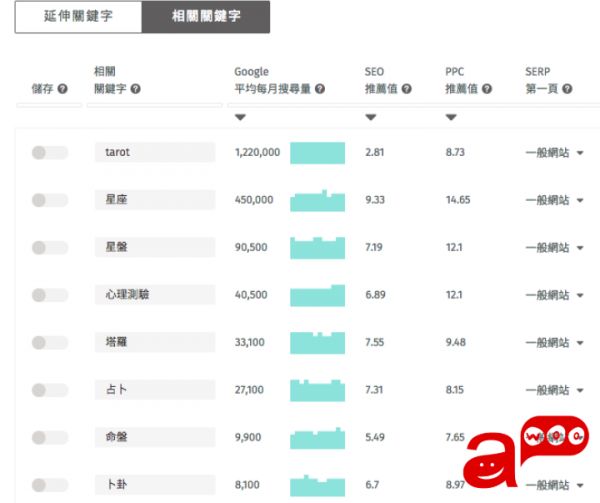Toggle save switch for 卜卦

(50, 485)
